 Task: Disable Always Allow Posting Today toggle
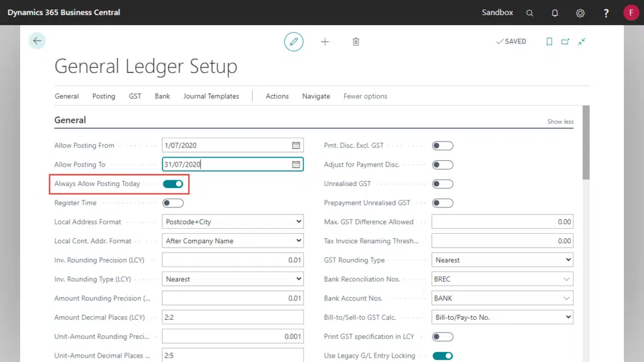[x=173, y=184]
